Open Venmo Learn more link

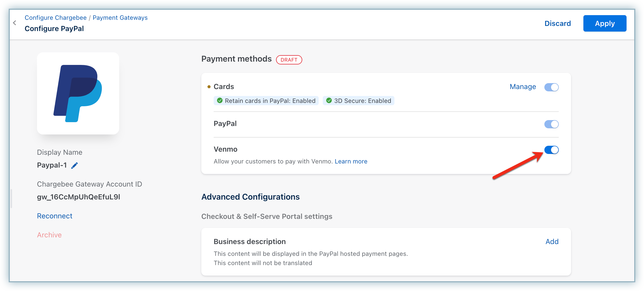[351, 161]
